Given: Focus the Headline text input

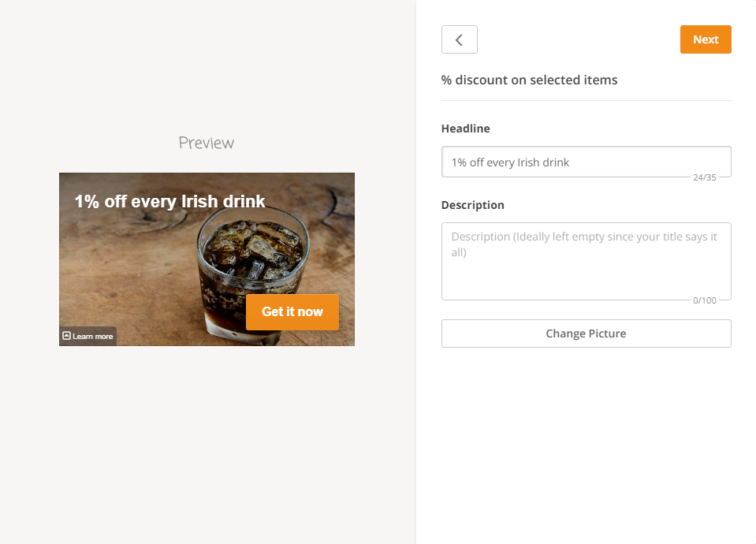Looking at the screenshot, I should [585, 162].
